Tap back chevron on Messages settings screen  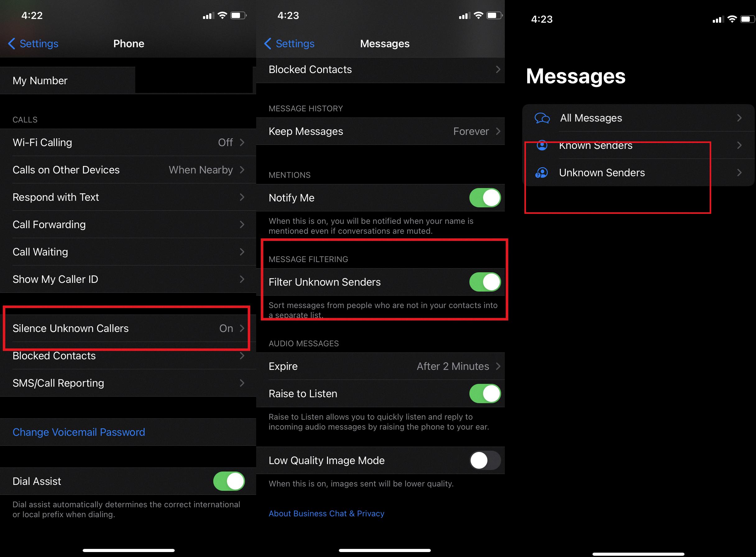point(268,44)
